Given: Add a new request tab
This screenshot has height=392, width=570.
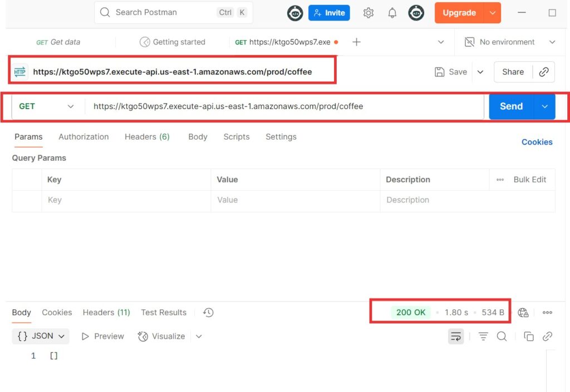Looking at the screenshot, I should (x=356, y=42).
